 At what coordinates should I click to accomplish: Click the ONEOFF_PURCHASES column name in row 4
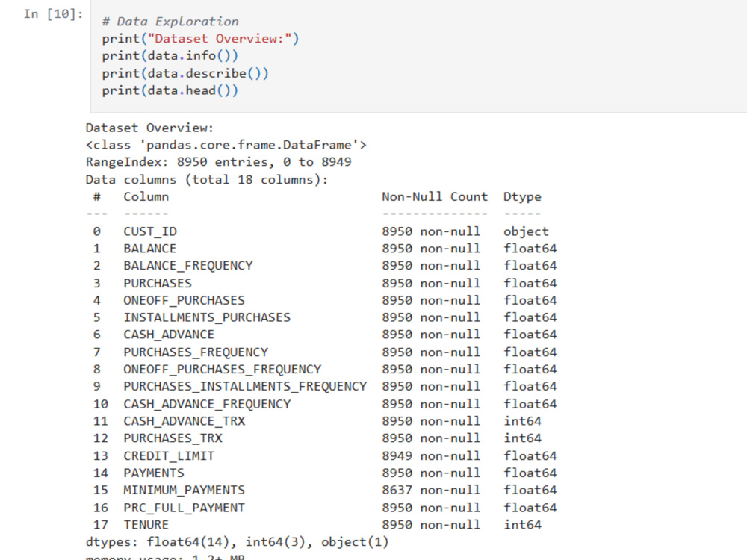click(185, 300)
